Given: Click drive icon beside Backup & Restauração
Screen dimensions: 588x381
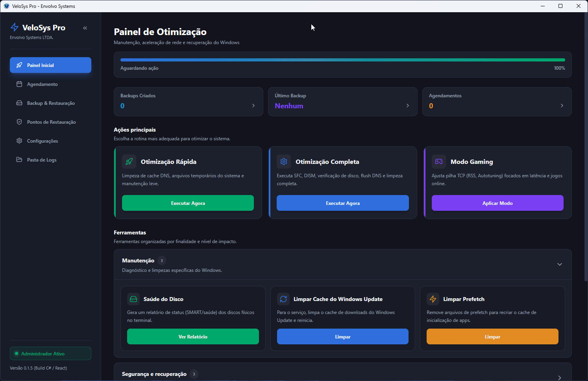Looking at the screenshot, I should click(19, 103).
